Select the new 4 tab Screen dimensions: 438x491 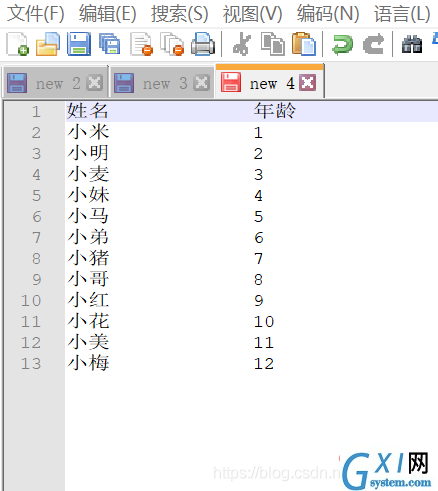point(270,82)
